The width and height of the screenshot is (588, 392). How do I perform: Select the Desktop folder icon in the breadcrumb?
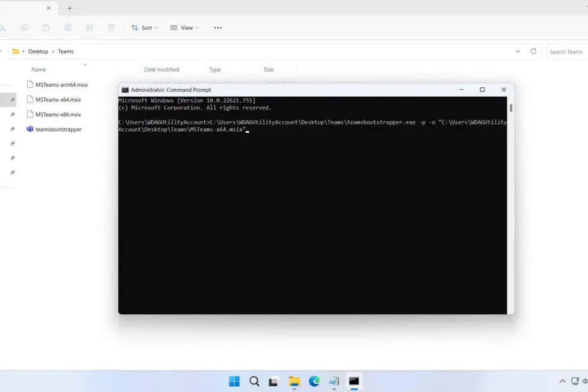pyautogui.click(x=16, y=51)
